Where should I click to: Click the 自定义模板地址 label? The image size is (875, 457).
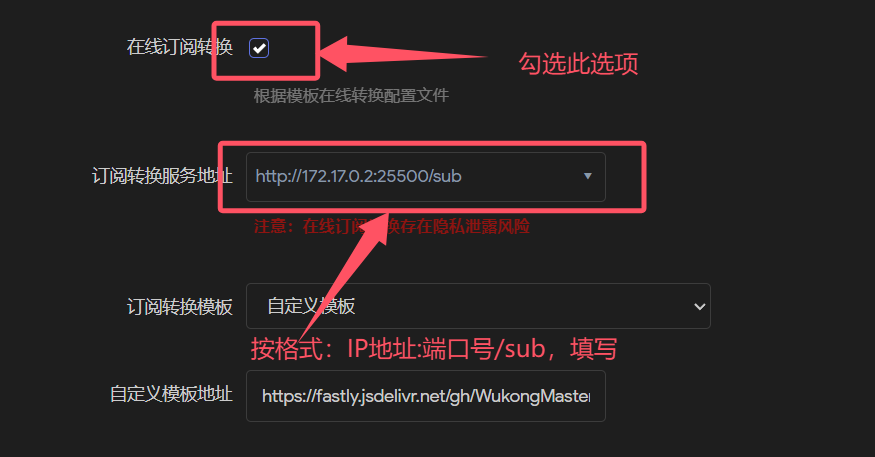click(x=171, y=394)
